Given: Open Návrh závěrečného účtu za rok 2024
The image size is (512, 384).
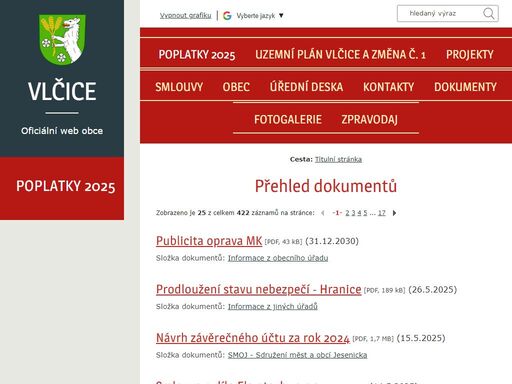Looking at the screenshot, I should [253, 338].
